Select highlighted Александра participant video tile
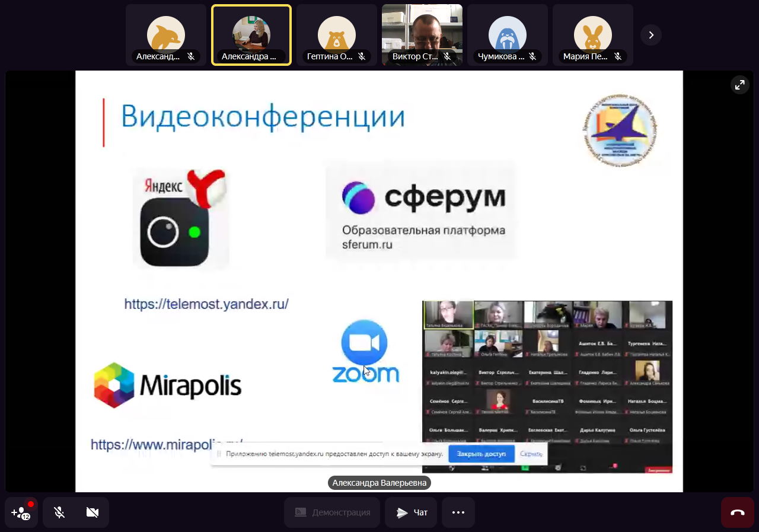The height and width of the screenshot is (532, 759). tap(251, 35)
